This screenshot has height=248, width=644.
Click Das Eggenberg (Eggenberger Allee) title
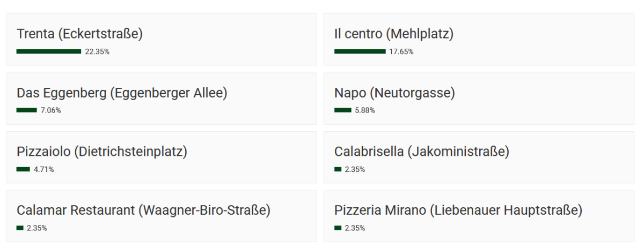[x=122, y=93]
